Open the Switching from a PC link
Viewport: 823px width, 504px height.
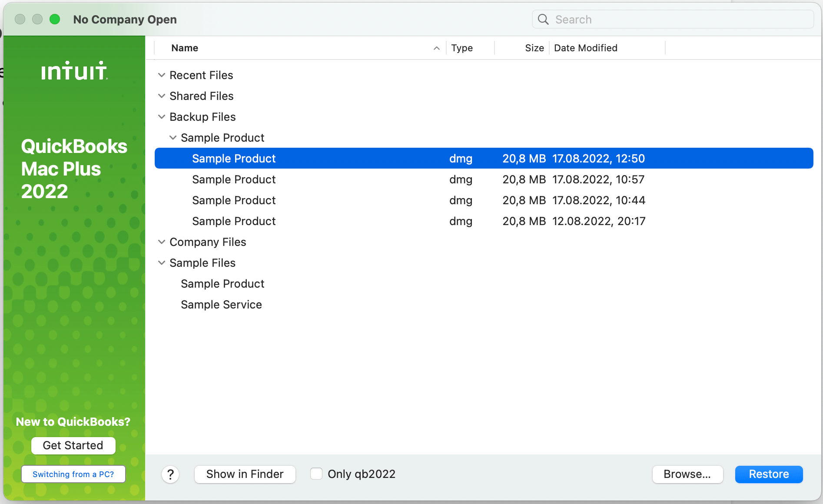(x=73, y=474)
